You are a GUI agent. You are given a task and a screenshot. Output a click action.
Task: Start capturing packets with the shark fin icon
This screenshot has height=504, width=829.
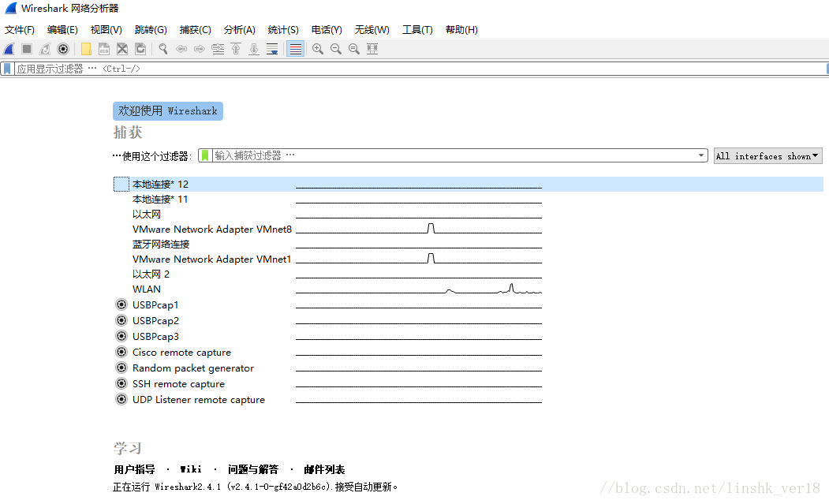coord(9,49)
